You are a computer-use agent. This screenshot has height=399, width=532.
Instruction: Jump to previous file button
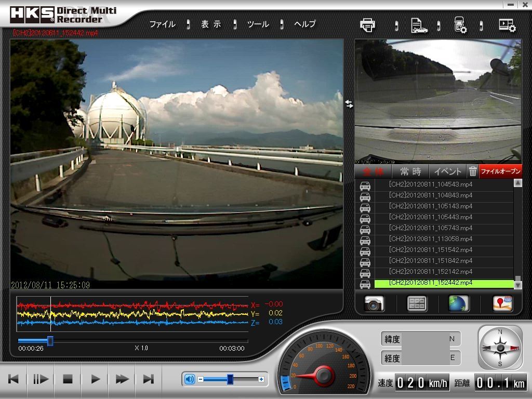point(14,379)
